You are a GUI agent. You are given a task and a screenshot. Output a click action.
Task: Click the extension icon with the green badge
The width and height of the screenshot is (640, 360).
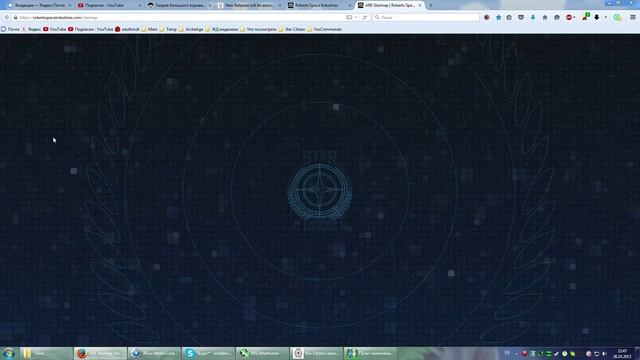pyautogui.click(x=586, y=17)
